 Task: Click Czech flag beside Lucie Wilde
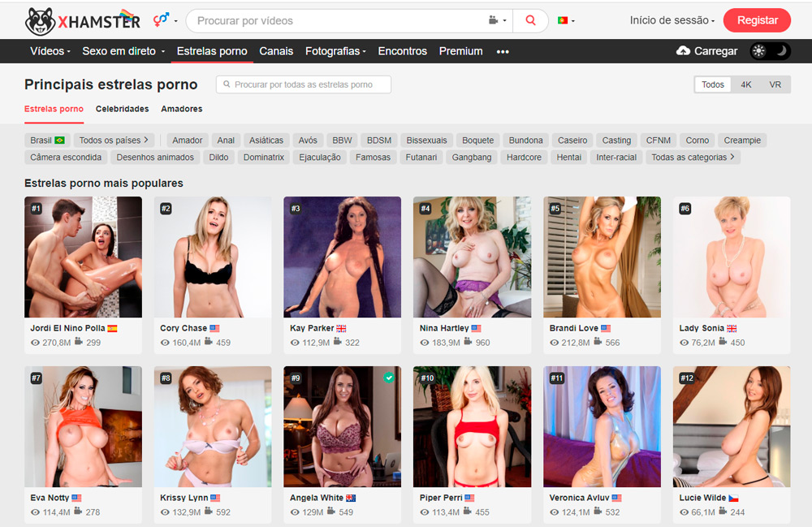733,498
